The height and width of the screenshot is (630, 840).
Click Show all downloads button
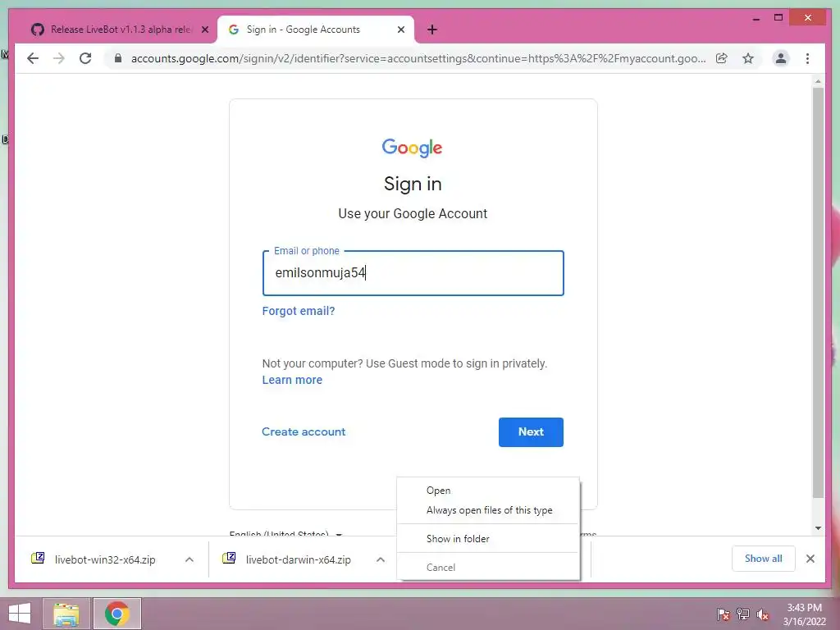click(x=764, y=559)
